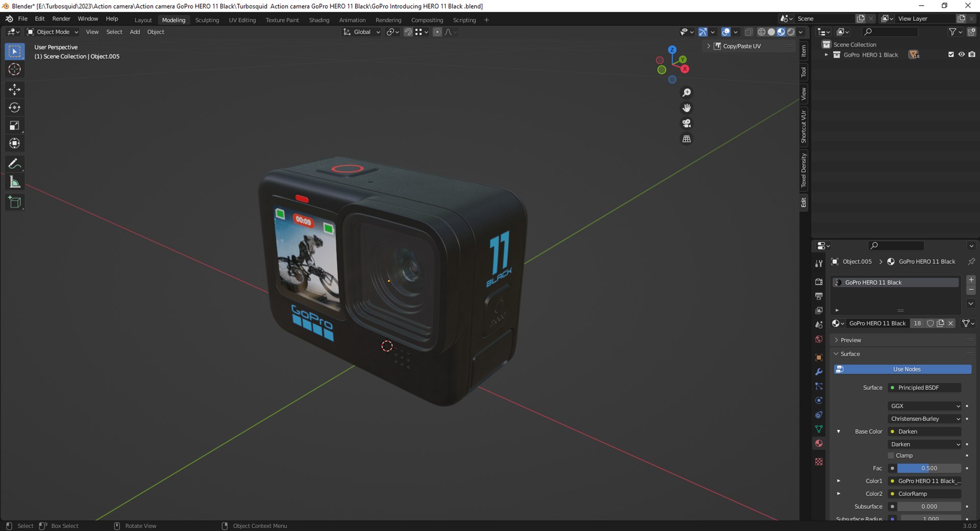
Task: Open the Render properties tab
Action: click(819, 282)
